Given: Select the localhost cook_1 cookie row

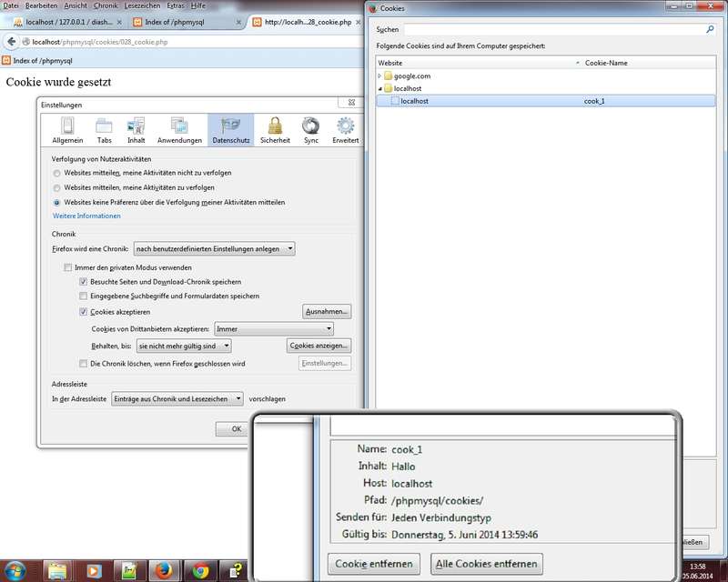Looking at the screenshot, I should click(546, 101).
